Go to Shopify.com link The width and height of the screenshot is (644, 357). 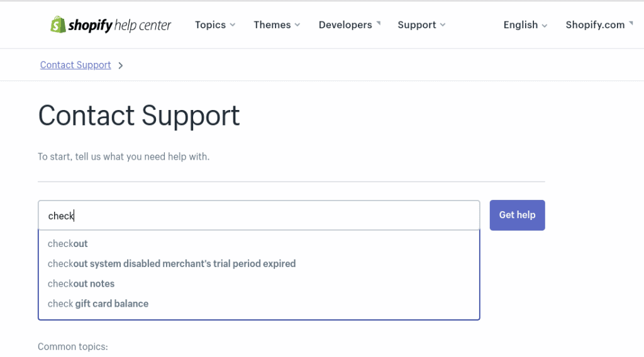click(595, 25)
